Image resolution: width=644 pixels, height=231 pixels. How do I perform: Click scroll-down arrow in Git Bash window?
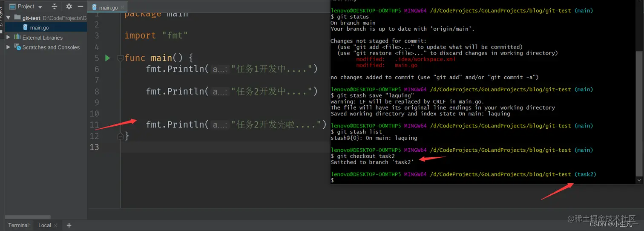point(638,180)
